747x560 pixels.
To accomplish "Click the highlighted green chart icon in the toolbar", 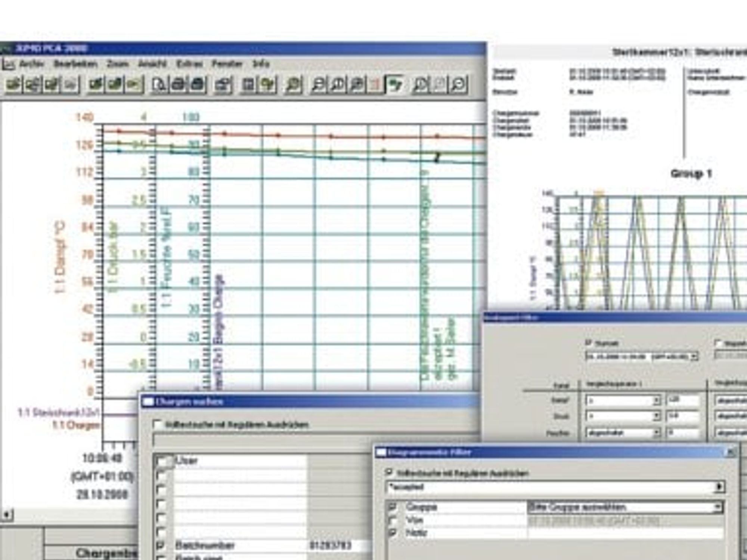I will (395, 84).
